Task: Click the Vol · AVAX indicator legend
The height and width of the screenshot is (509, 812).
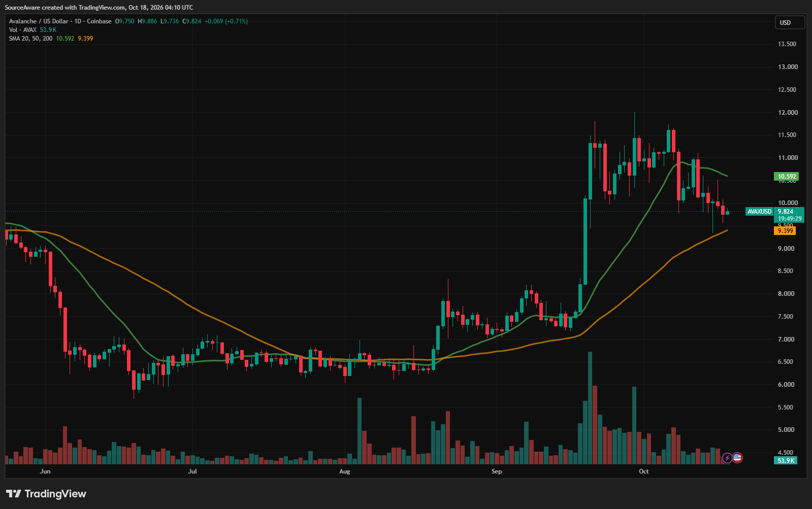Action: (23, 30)
